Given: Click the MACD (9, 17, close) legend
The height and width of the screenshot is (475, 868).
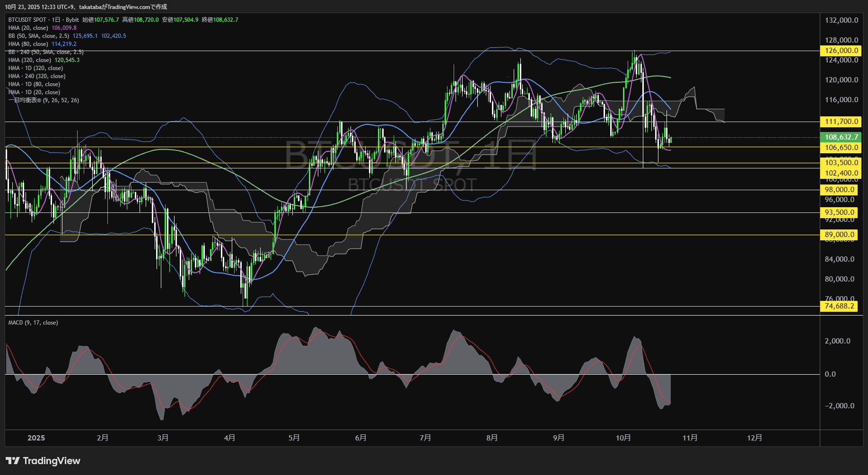Looking at the screenshot, I should click(33, 323).
